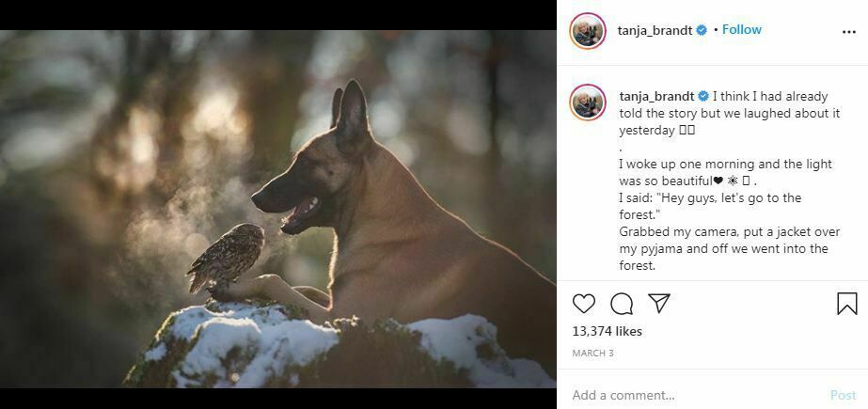This screenshot has width=868, height=409.
Task: Click the profile avatar in the post header
Action: [588, 31]
